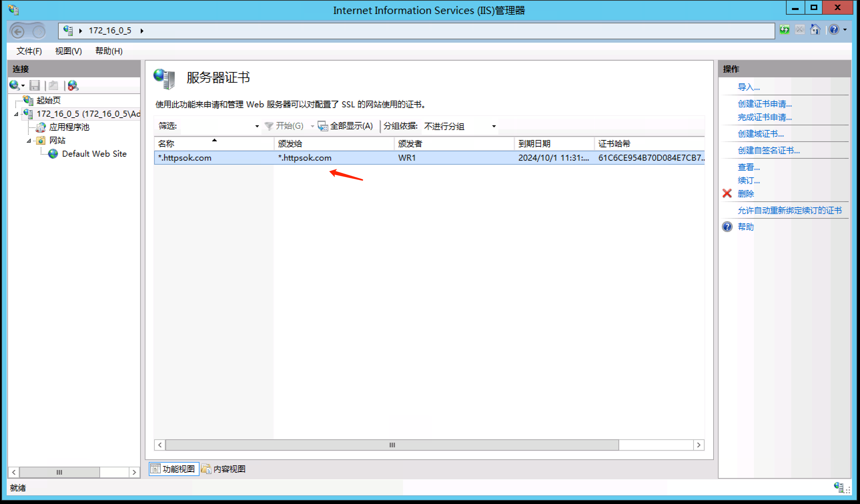Viewport: 860px width, 504px height.
Task: Click the delete connection icon in Connections toolbar
Action: click(x=73, y=85)
